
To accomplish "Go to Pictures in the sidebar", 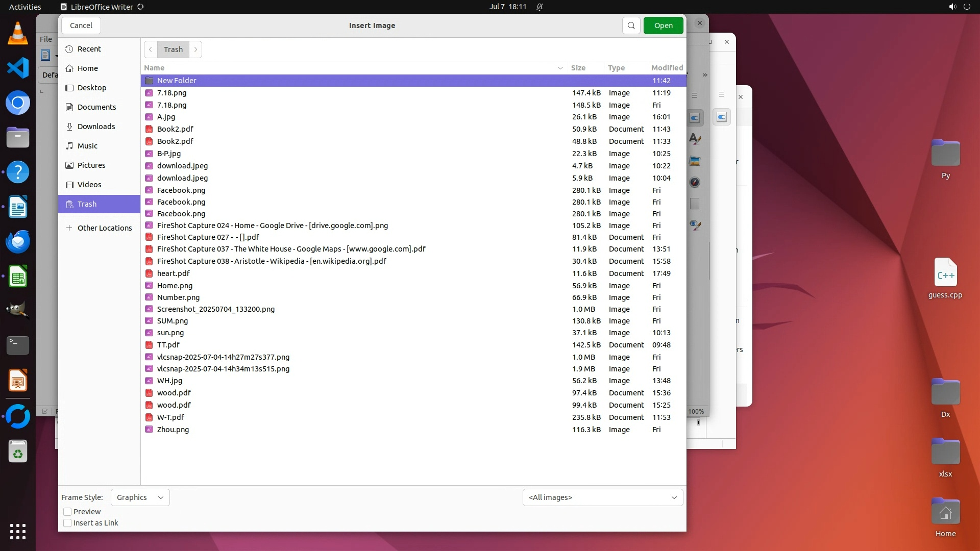I will (91, 165).
